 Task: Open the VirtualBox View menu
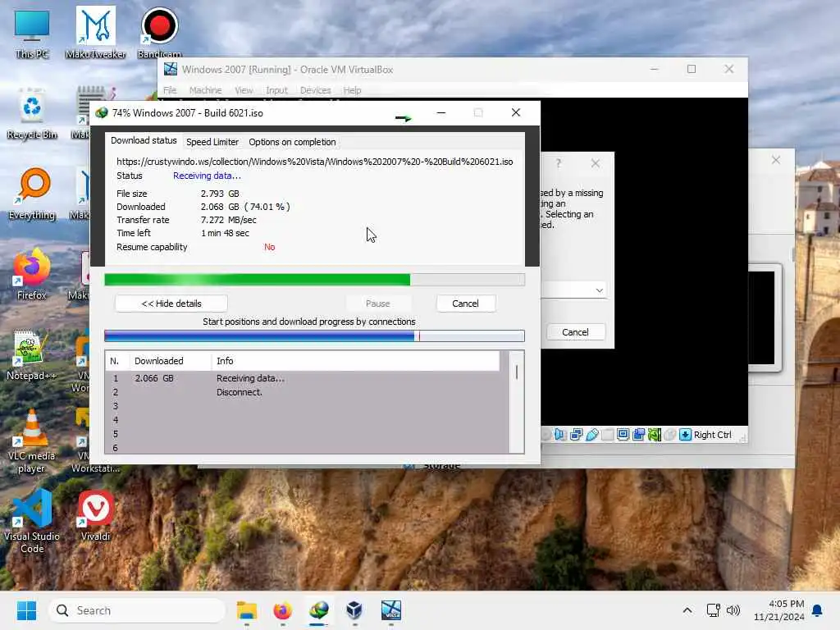click(244, 90)
